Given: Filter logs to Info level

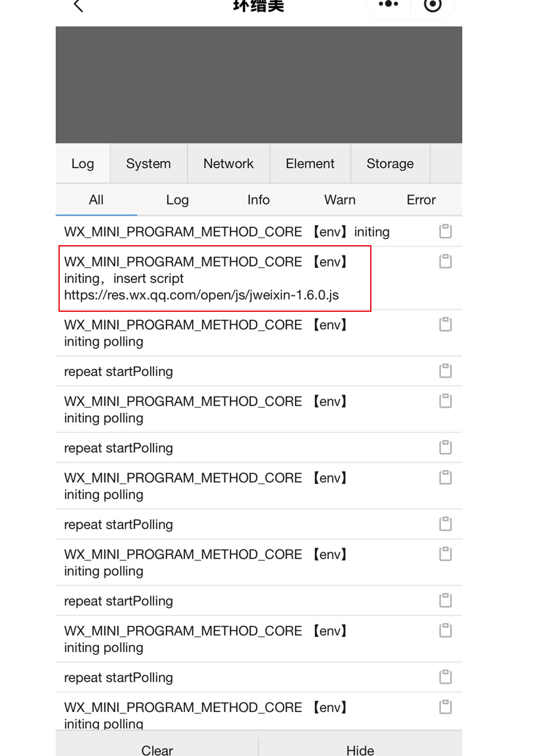Looking at the screenshot, I should tap(259, 200).
